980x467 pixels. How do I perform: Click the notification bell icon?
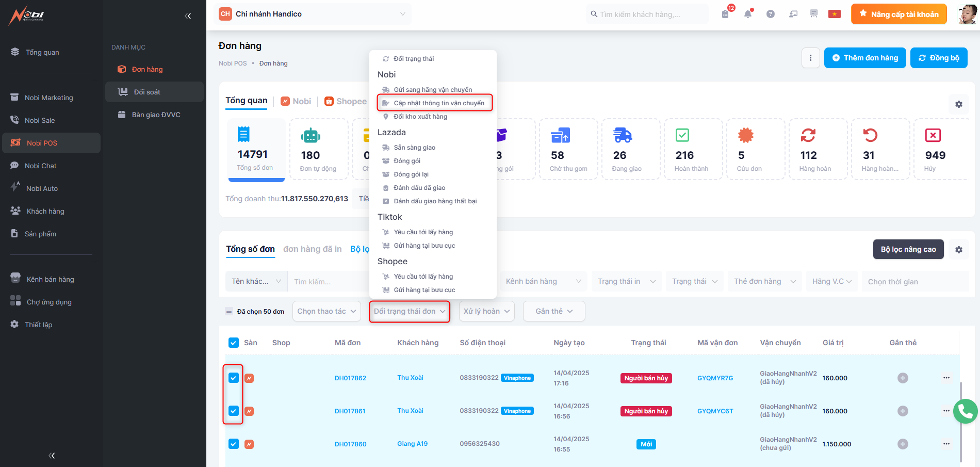[747, 14]
